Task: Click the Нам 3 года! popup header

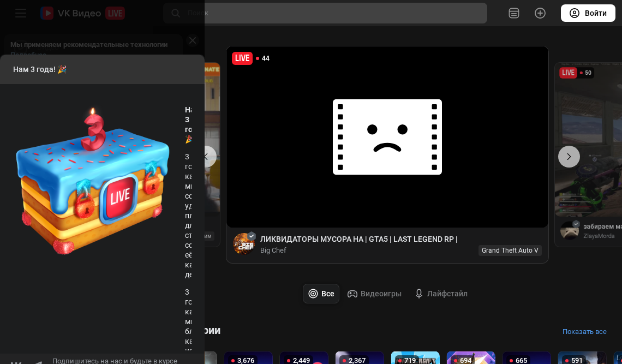Action: (x=103, y=69)
